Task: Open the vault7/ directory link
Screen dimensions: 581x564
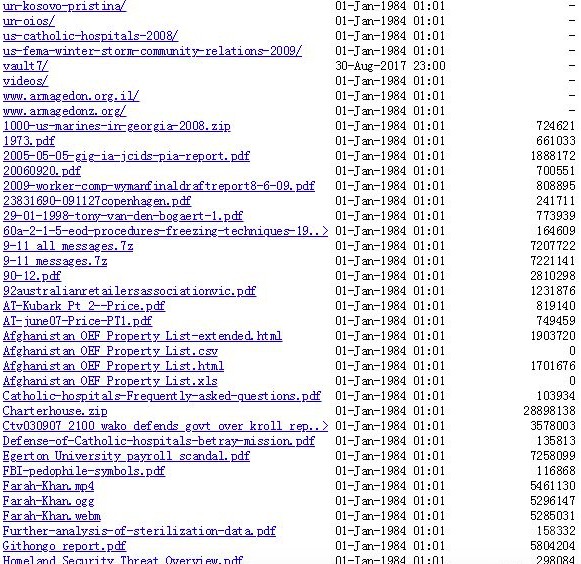Action: pyautogui.click(x=25, y=66)
